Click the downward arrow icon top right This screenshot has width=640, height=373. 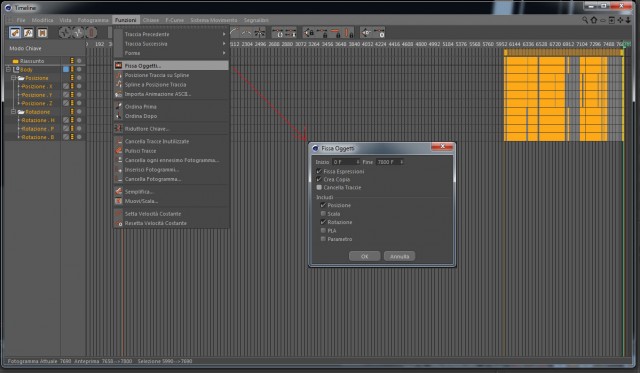(628, 20)
